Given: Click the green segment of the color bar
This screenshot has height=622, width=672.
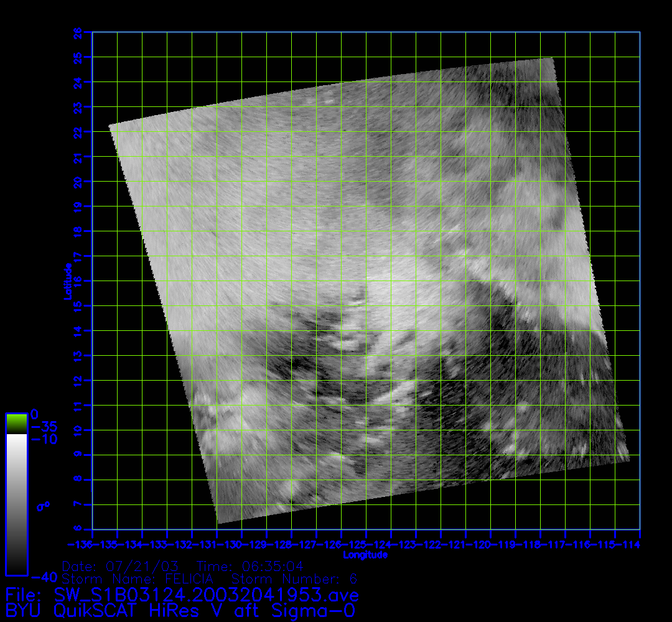Looking at the screenshot, I should [16, 424].
